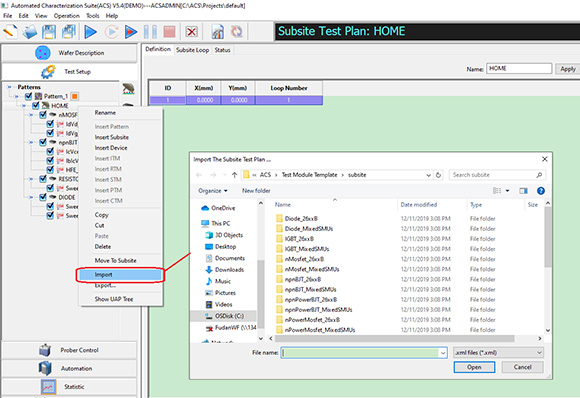Open the xml files type dropdown
This screenshot has width=580, height=398.
point(498,353)
